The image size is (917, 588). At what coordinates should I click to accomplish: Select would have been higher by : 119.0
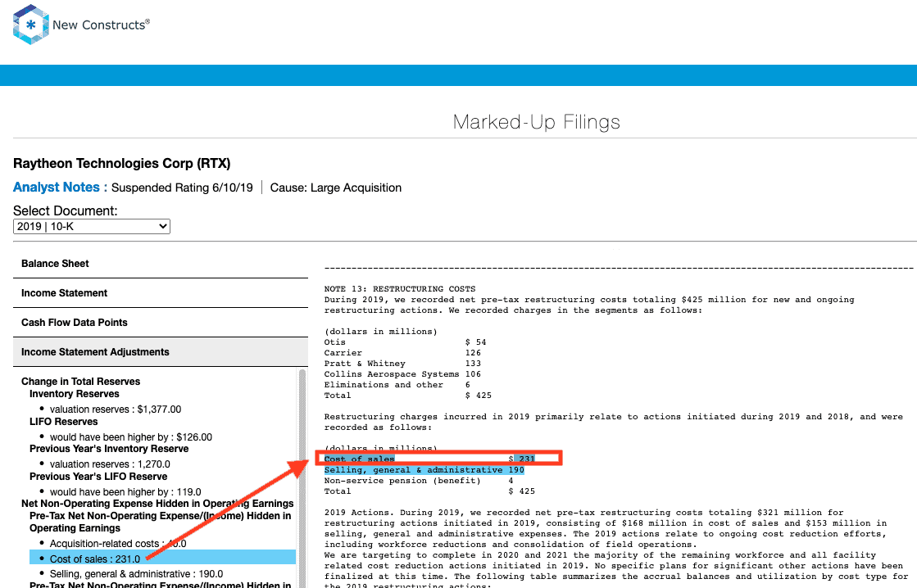(x=125, y=491)
